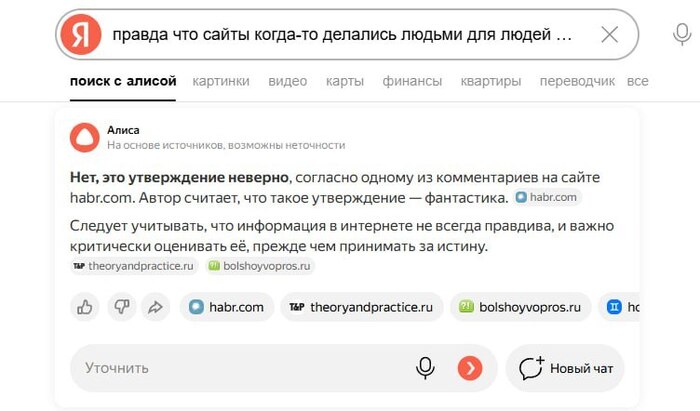Viewport: 700px width, 411px height.
Task: Open bolshoyvopros.ru source chip
Action: point(520,307)
